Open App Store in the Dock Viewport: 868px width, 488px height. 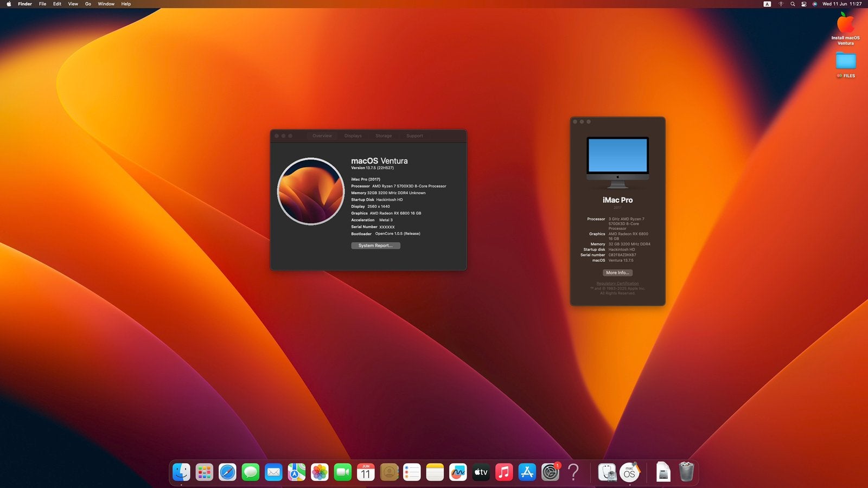tap(527, 472)
